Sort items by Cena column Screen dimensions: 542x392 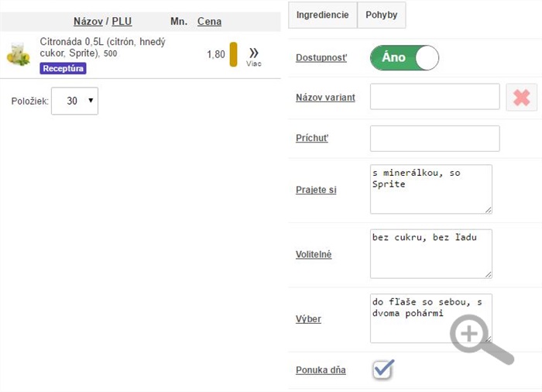coord(209,21)
